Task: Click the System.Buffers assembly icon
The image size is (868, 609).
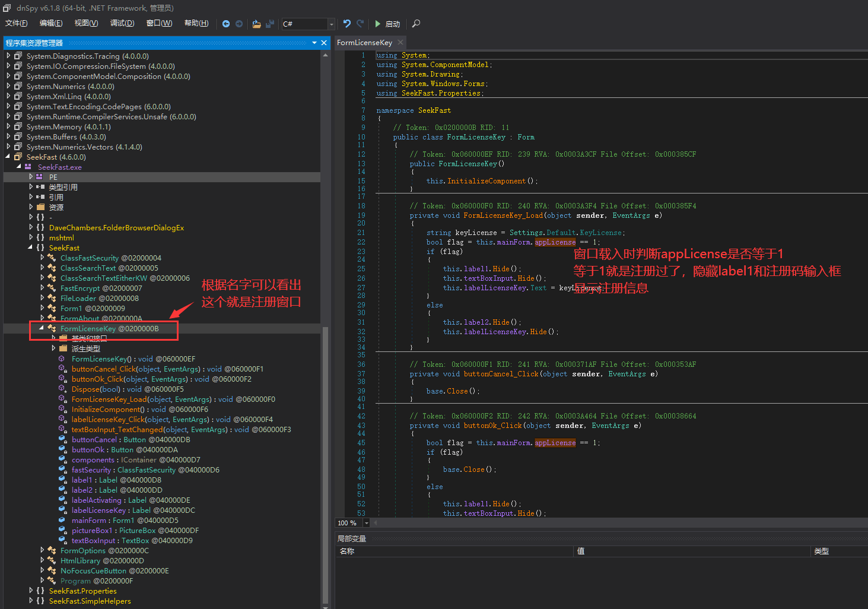Action: point(18,137)
